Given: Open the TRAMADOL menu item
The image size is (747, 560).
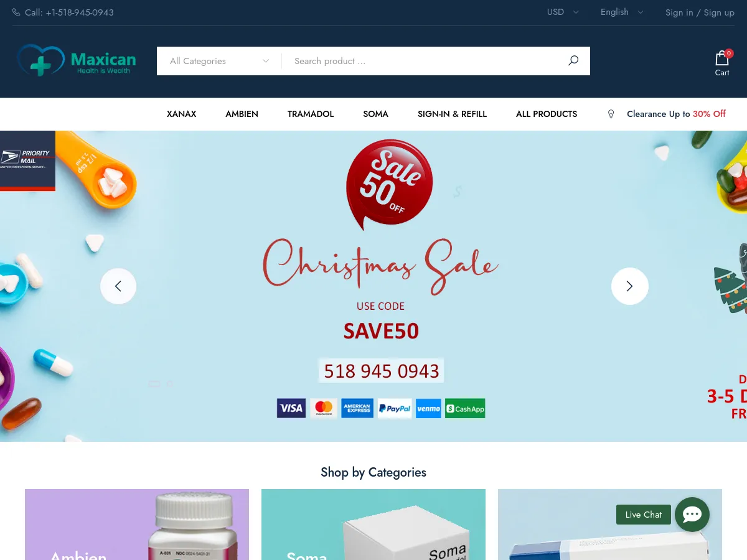Looking at the screenshot, I should tap(311, 114).
